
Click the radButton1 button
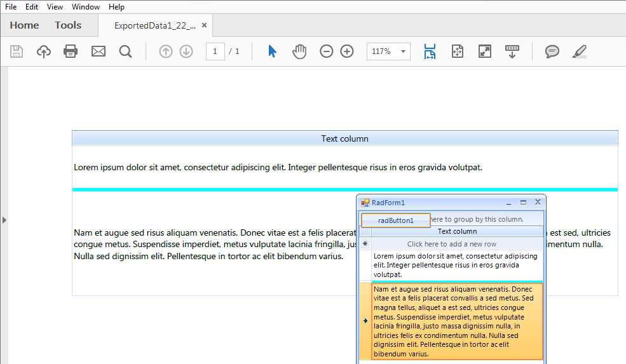[396, 220]
